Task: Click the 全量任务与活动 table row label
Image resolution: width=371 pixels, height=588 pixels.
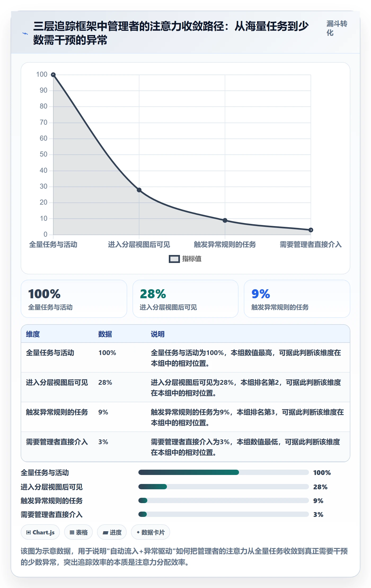Action: click(50, 353)
